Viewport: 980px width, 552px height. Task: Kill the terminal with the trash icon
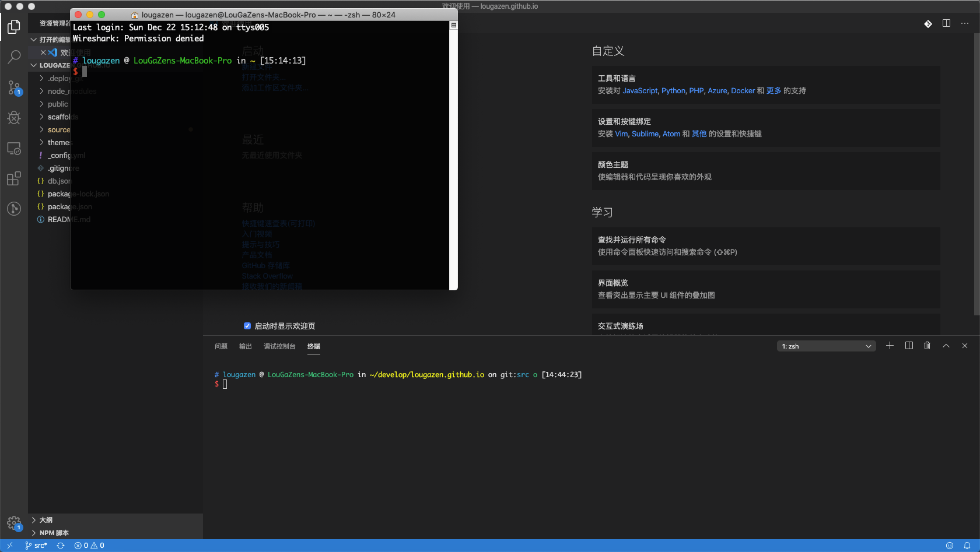click(x=927, y=345)
